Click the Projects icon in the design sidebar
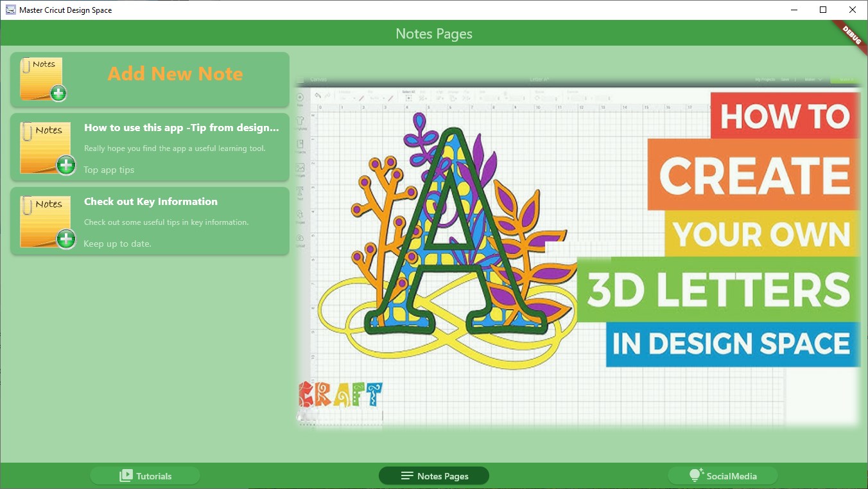 tap(300, 142)
